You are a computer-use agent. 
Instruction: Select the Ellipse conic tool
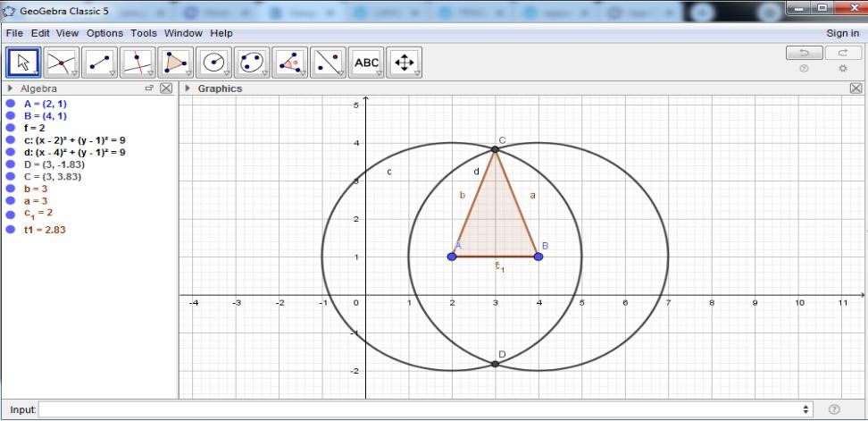tap(252, 63)
